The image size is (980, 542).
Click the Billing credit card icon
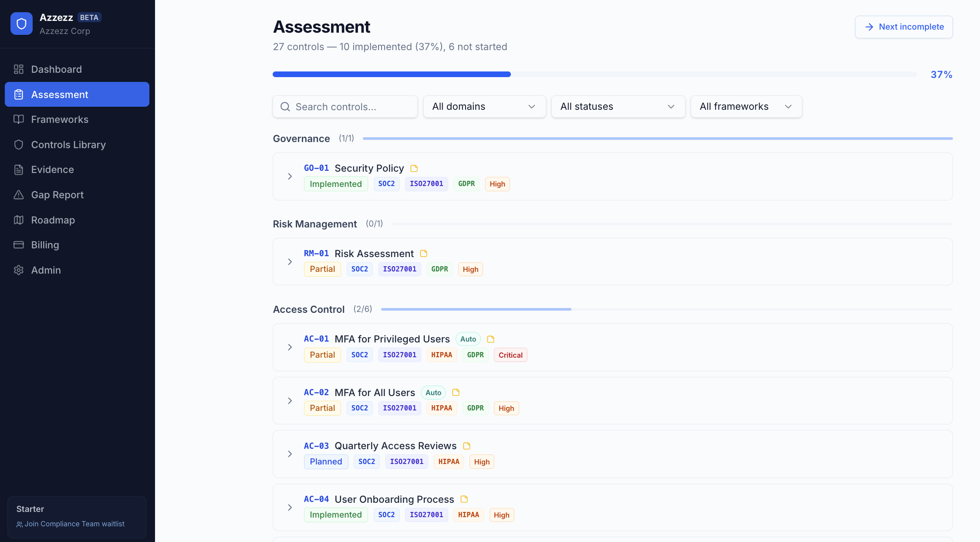point(19,245)
